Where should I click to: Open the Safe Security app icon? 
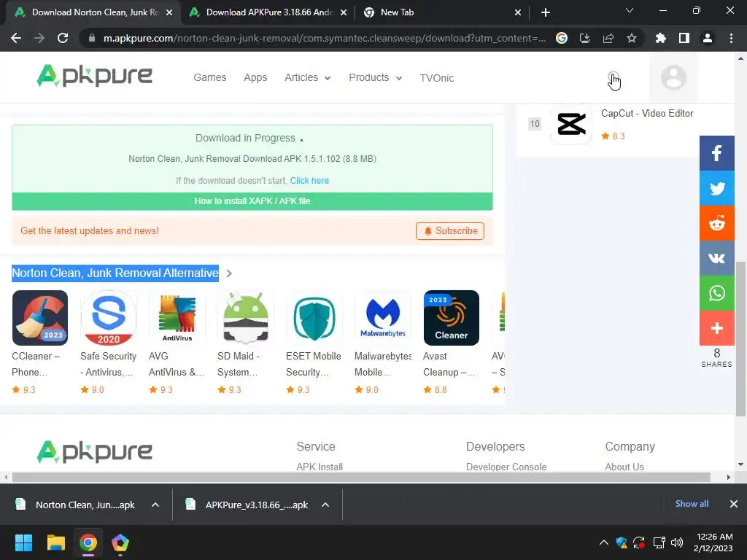109,318
